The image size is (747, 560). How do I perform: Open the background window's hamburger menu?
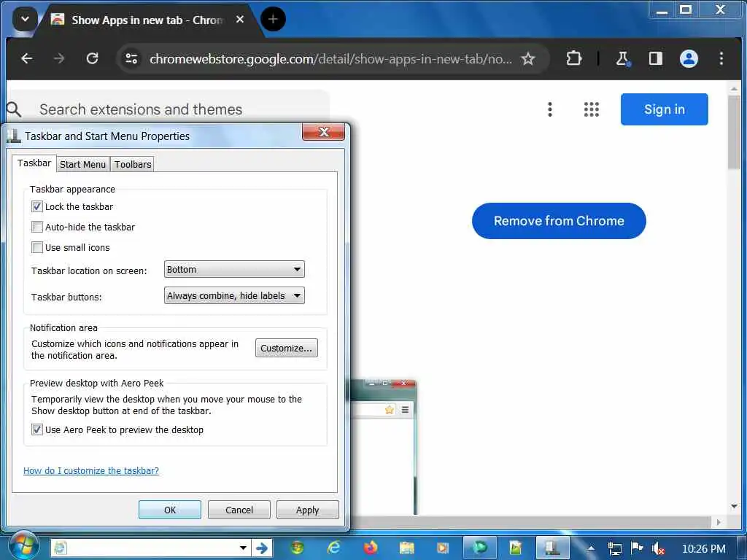[x=405, y=410]
